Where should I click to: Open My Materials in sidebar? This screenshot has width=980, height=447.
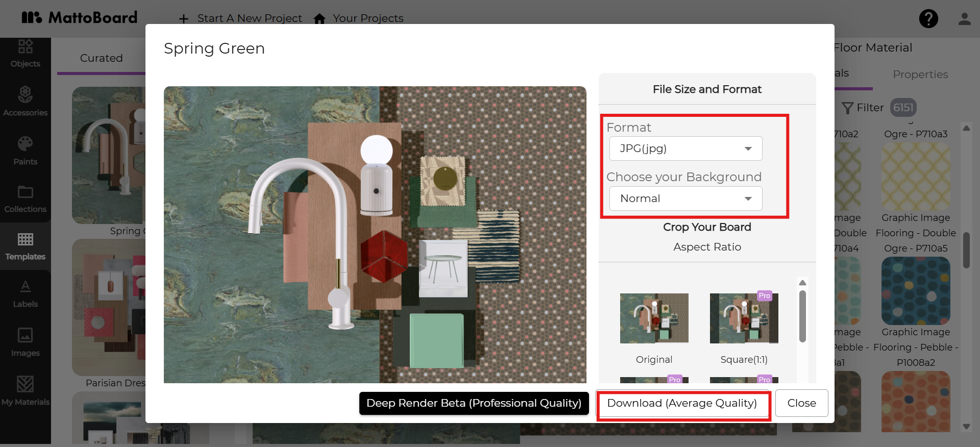[25, 391]
